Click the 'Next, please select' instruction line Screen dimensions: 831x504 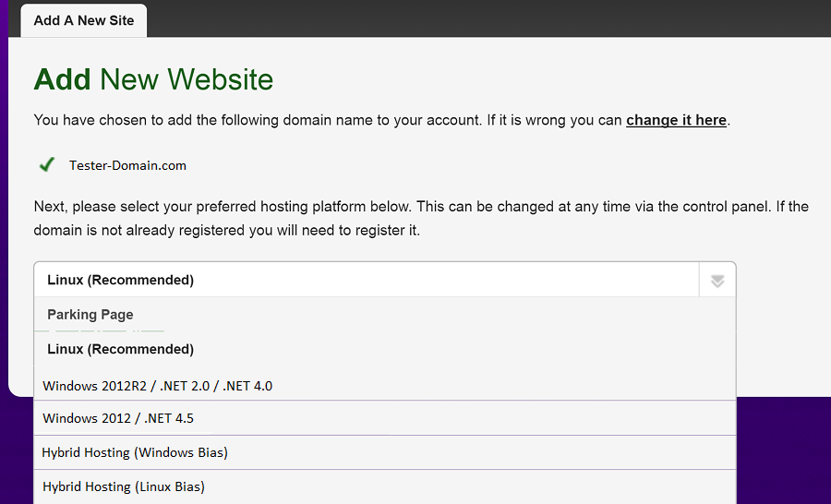[x=421, y=206]
